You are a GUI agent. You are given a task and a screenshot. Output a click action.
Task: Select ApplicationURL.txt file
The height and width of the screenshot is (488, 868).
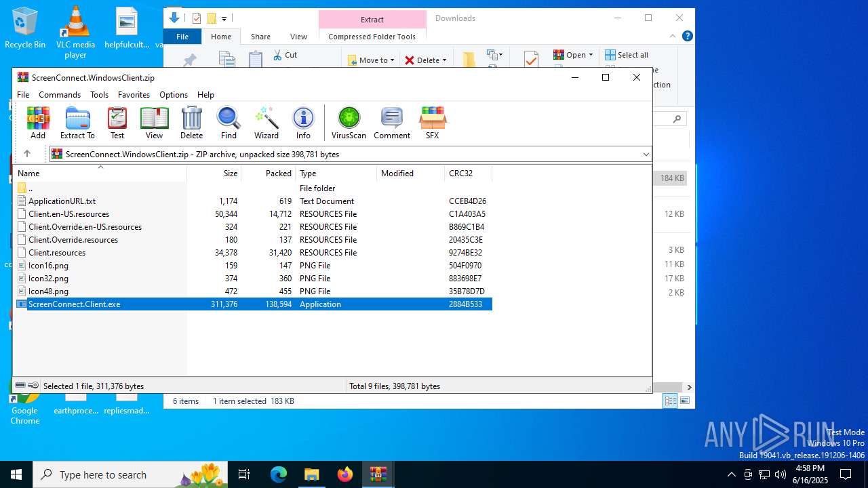254,201
